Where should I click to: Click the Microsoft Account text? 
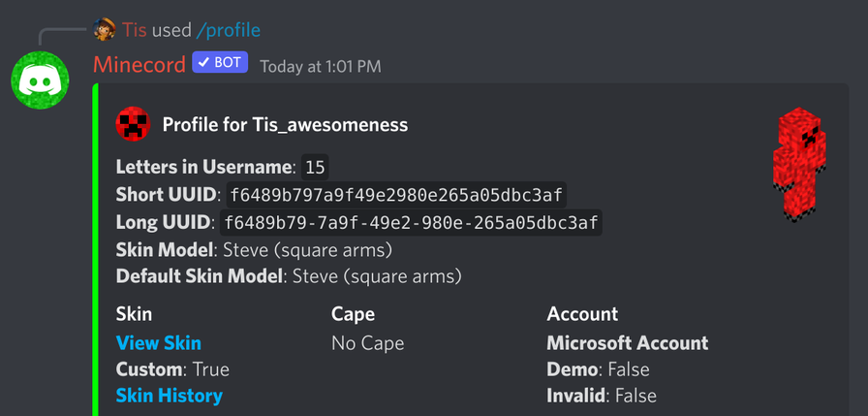tap(628, 343)
